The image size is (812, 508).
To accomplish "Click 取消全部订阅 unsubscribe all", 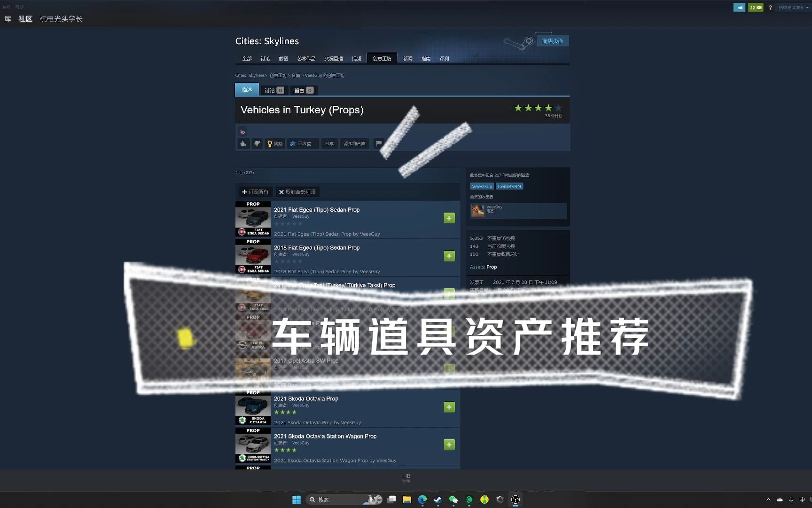I will [297, 192].
